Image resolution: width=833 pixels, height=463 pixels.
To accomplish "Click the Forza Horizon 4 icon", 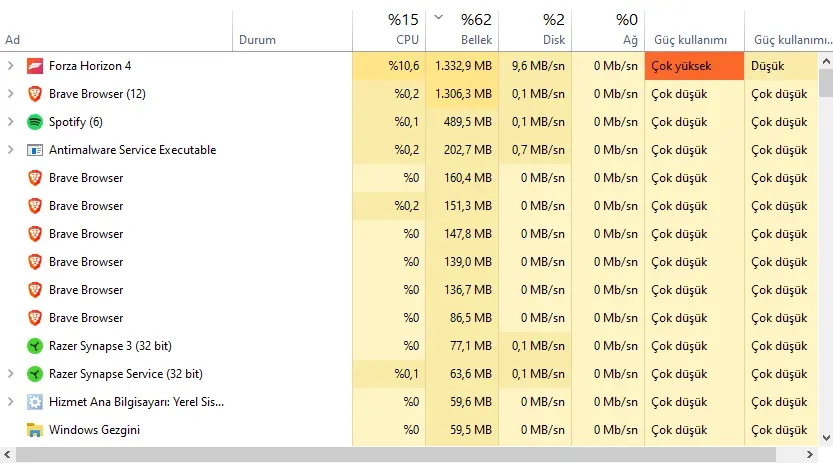I will point(35,66).
